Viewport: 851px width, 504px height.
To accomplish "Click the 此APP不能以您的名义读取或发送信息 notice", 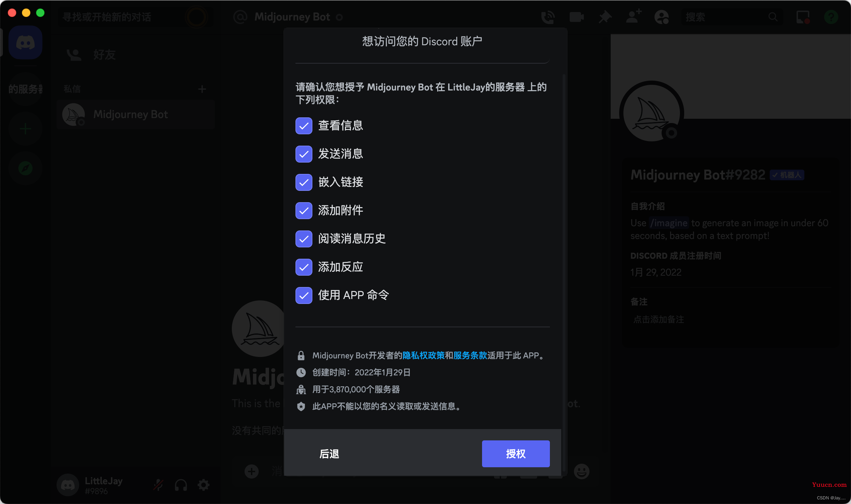I will click(x=388, y=406).
